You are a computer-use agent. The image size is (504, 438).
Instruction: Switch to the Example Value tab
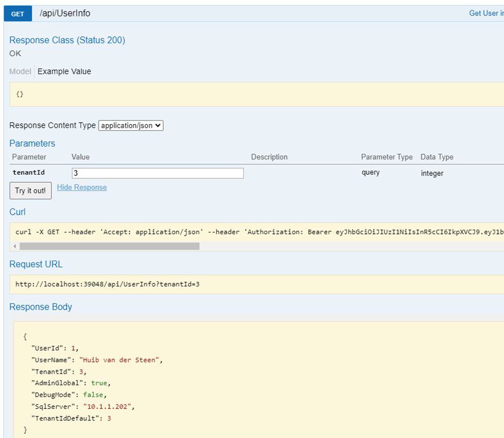coord(65,71)
